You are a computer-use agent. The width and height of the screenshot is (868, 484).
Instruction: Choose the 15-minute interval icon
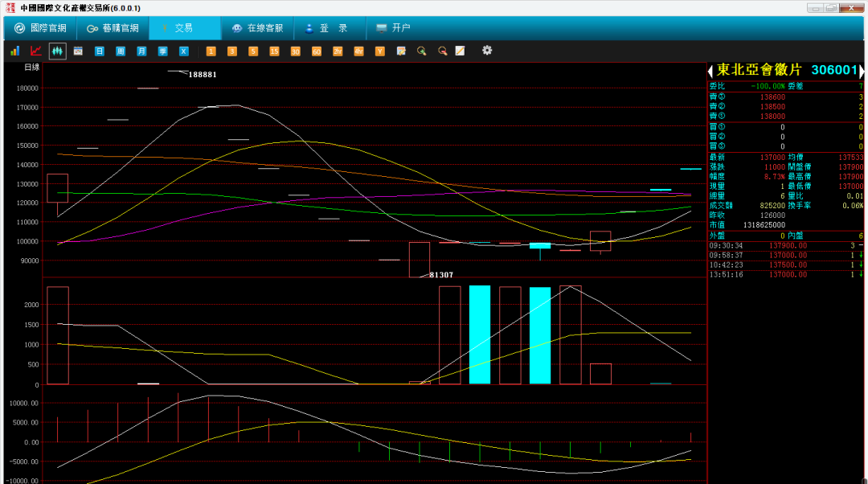[274, 51]
